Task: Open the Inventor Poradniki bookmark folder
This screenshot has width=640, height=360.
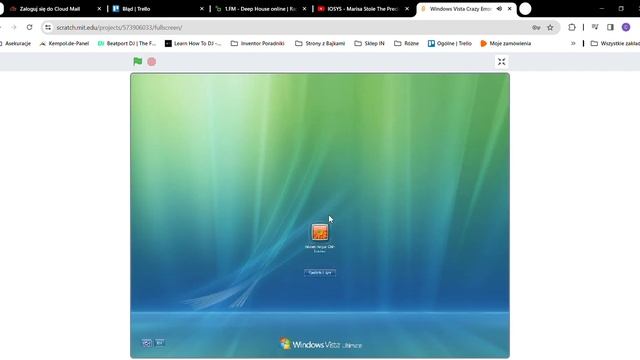Action: click(x=258, y=43)
